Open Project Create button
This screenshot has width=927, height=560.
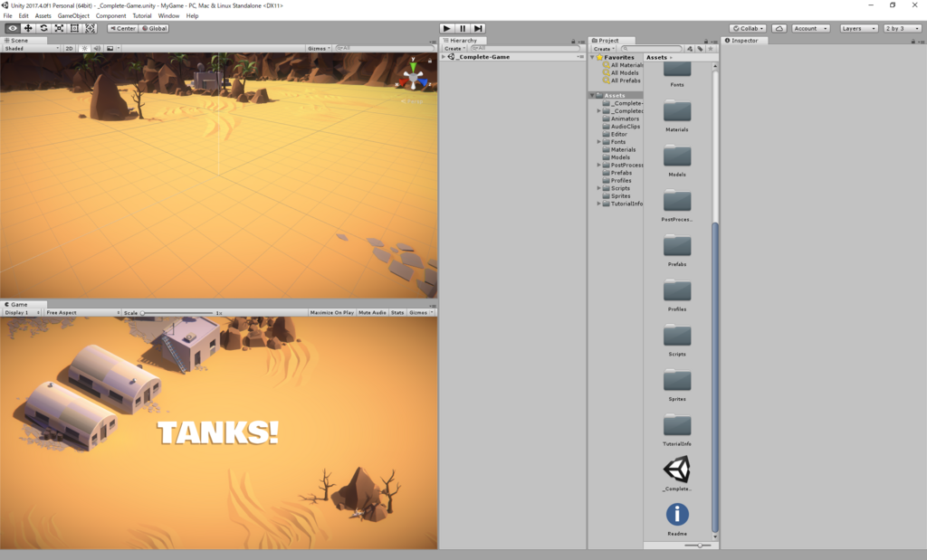pyautogui.click(x=604, y=49)
